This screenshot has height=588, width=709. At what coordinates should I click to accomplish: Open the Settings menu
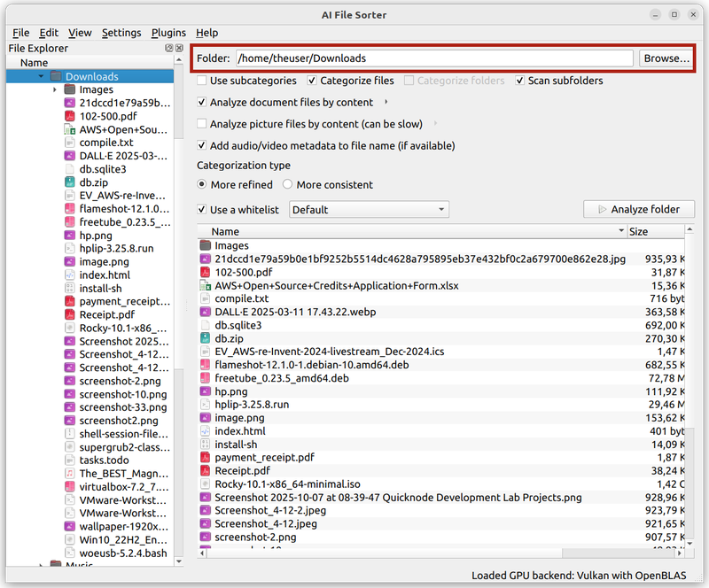[x=121, y=33]
